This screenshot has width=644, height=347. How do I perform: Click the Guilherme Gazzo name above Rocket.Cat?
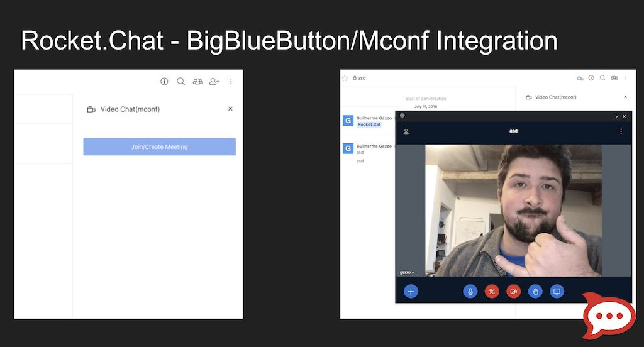click(374, 118)
